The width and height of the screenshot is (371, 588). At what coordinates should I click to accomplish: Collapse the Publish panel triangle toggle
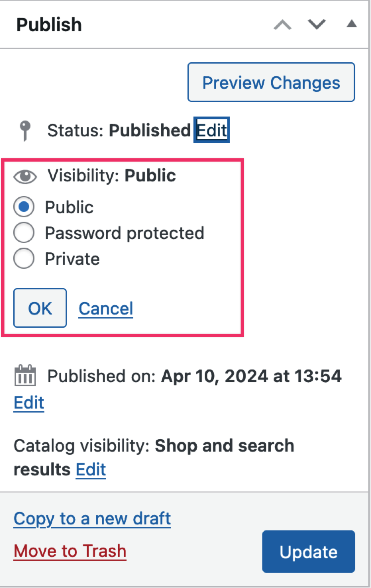click(x=351, y=24)
